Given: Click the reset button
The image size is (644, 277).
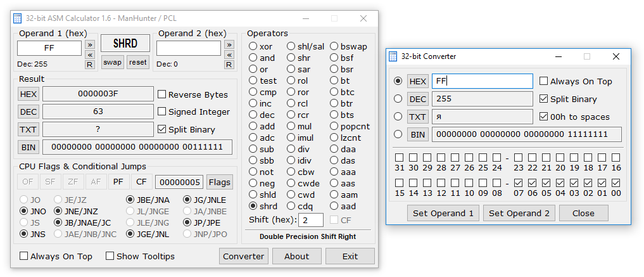Looking at the screenshot, I should coord(137,62).
